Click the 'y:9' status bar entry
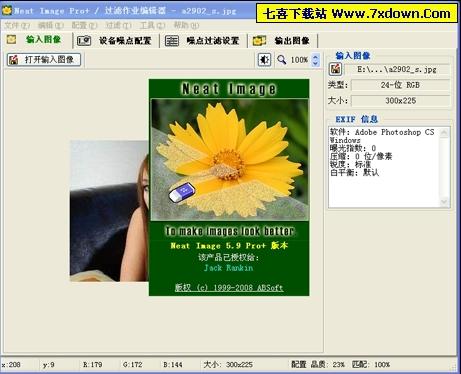Viewport: 461px width, 374px height. pos(49,365)
